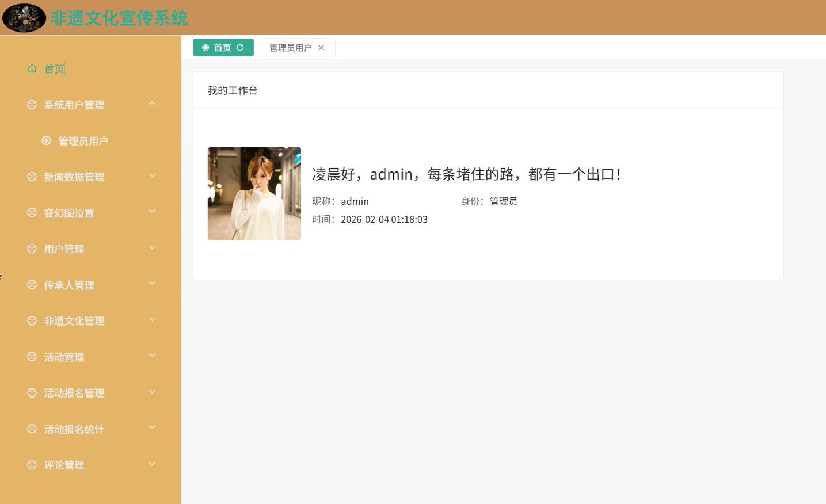This screenshot has width=826, height=504.
Task: Expand the 活动管理 chevron
Action: pyautogui.click(x=152, y=356)
